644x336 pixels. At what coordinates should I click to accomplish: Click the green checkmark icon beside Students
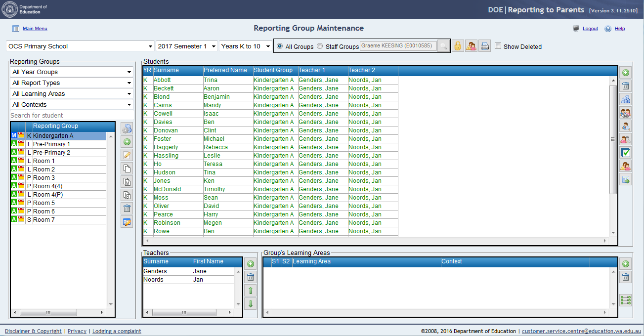[626, 153]
